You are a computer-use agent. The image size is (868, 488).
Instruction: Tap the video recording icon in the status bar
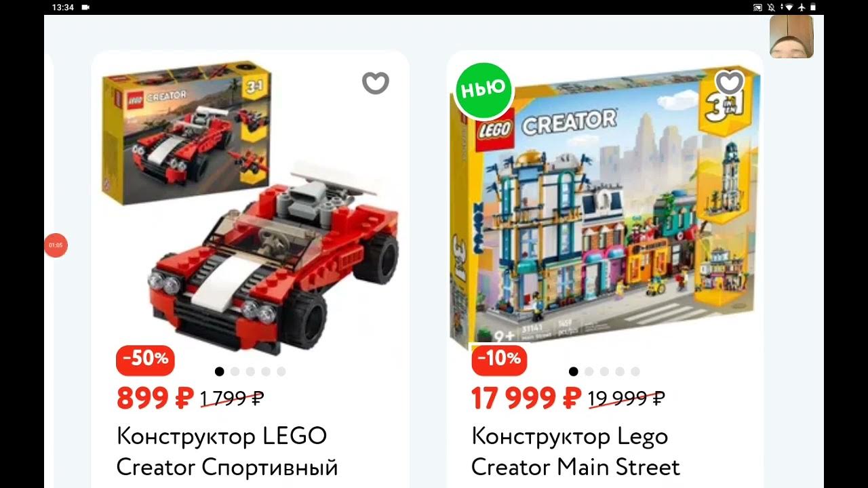tap(85, 7)
